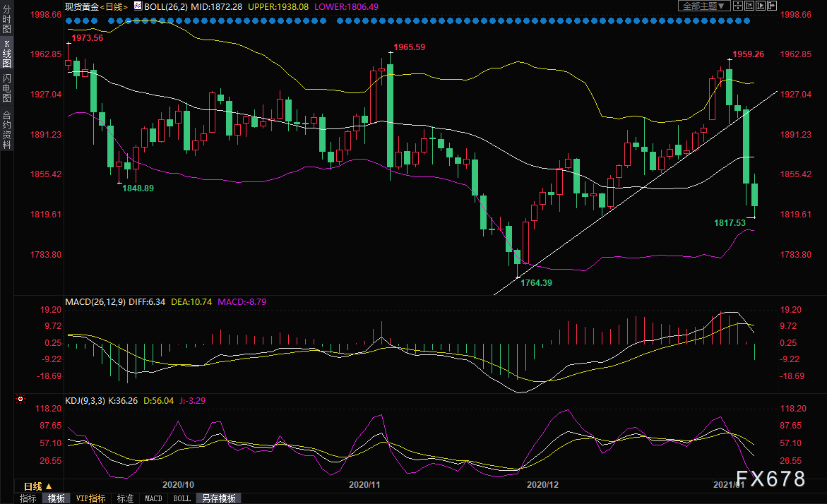Click the KDJ(9,3,3) indicator label
Screen dimensions: 827x504
(85, 401)
